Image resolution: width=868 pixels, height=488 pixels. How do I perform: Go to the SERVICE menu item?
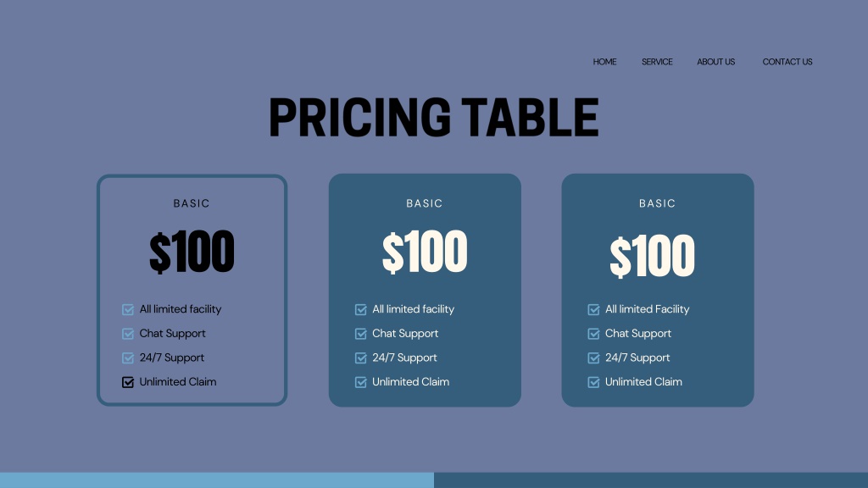pos(657,62)
